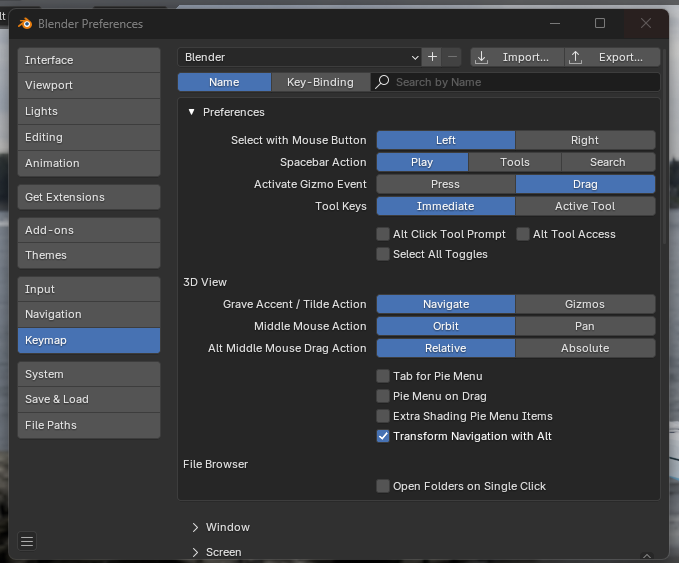Enable Tab for Pie Menu

tap(383, 376)
